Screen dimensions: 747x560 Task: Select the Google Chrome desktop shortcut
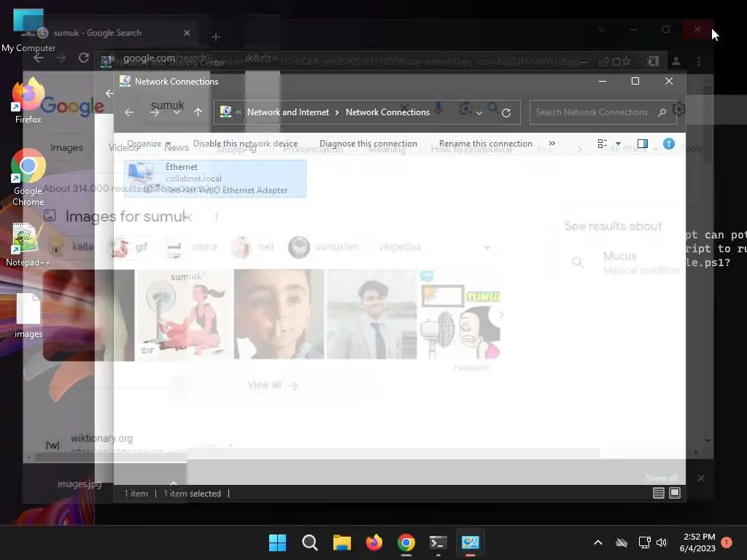(28, 177)
